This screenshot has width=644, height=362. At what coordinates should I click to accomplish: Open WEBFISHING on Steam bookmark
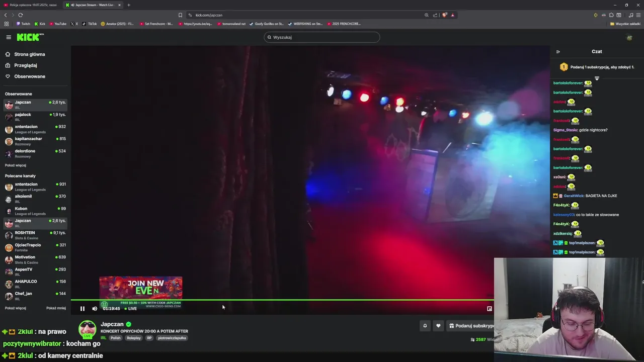click(x=306, y=24)
